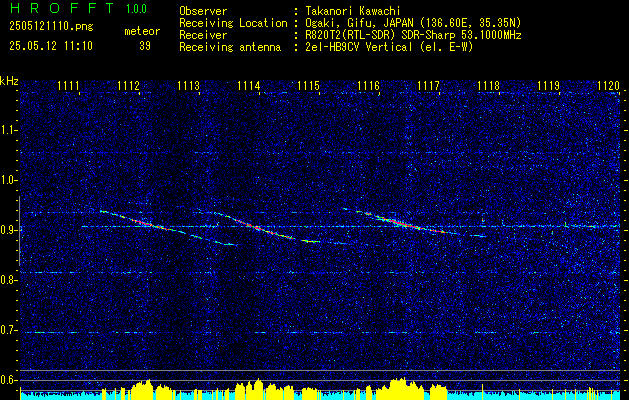Click the yellow signal burst below 1112

pos(140,390)
